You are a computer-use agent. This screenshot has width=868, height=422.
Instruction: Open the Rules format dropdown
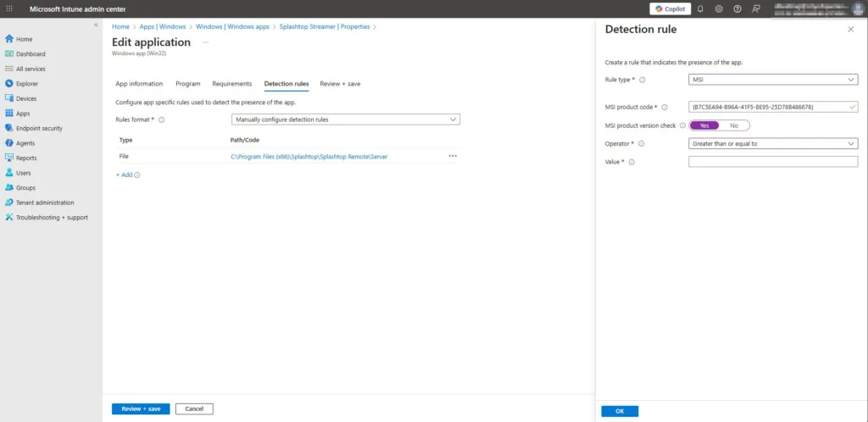click(x=346, y=119)
